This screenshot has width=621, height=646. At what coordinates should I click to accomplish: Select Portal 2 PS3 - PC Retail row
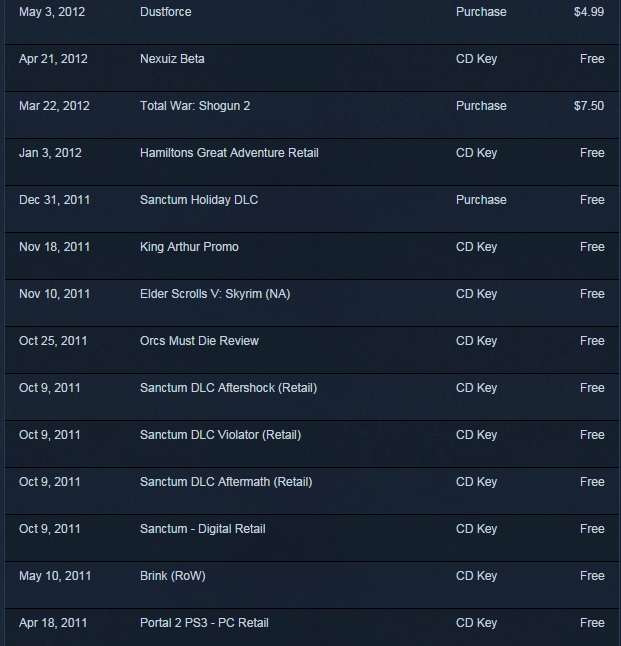(312, 627)
